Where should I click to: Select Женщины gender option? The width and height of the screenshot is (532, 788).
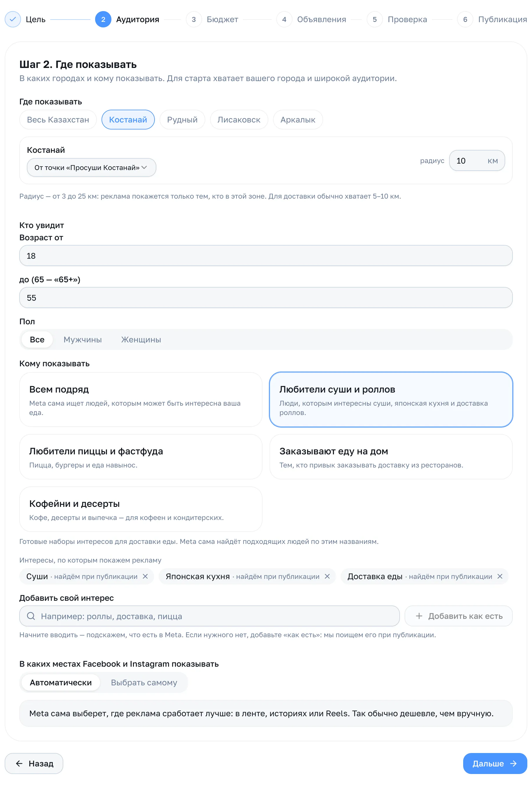tap(141, 339)
